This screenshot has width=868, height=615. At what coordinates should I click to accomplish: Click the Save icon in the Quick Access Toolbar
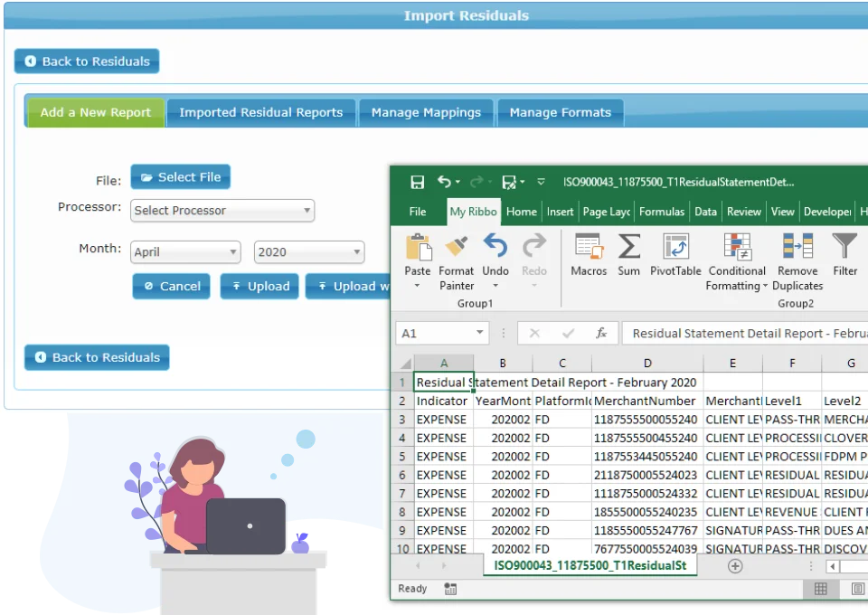(x=414, y=181)
